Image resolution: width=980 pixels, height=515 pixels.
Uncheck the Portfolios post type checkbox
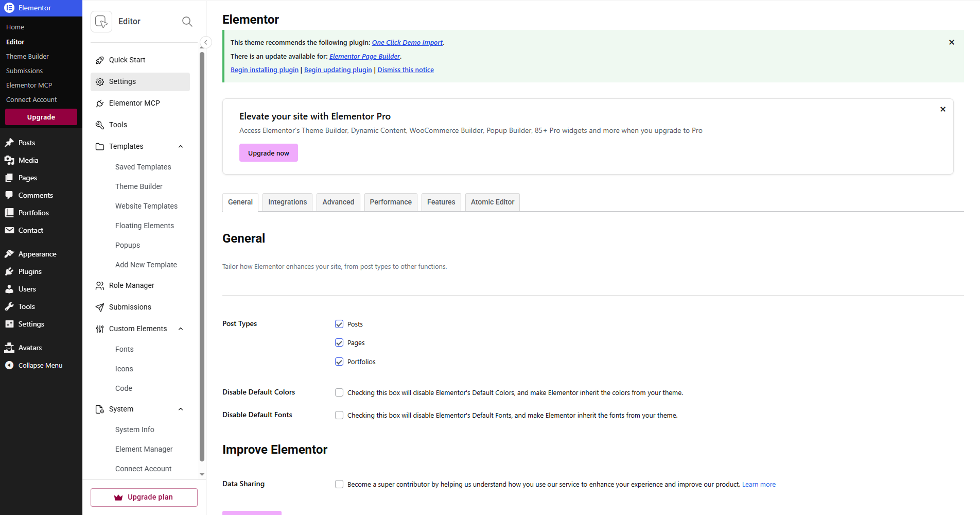339,362
